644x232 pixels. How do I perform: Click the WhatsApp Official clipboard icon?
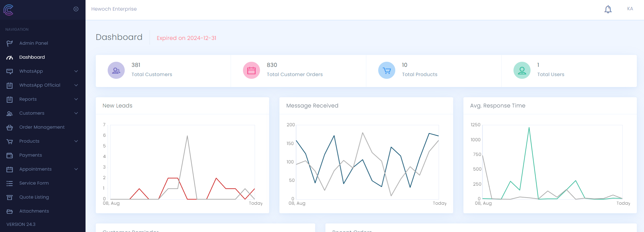[x=10, y=85]
